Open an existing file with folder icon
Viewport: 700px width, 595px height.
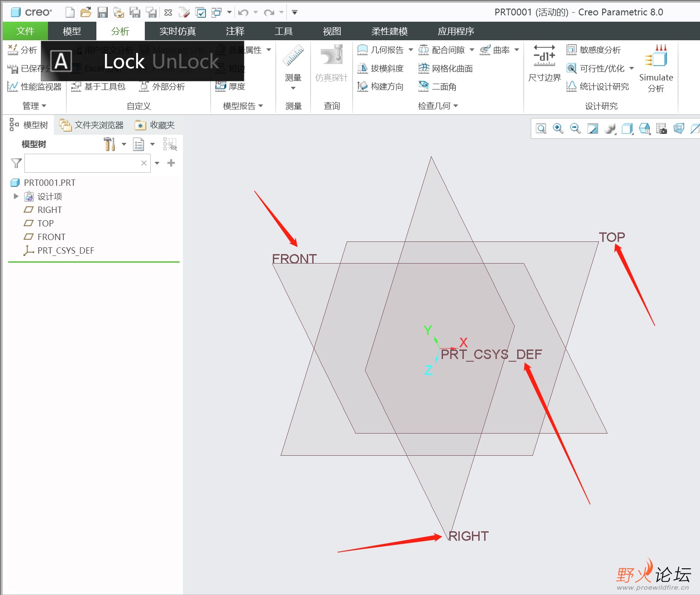click(x=86, y=12)
